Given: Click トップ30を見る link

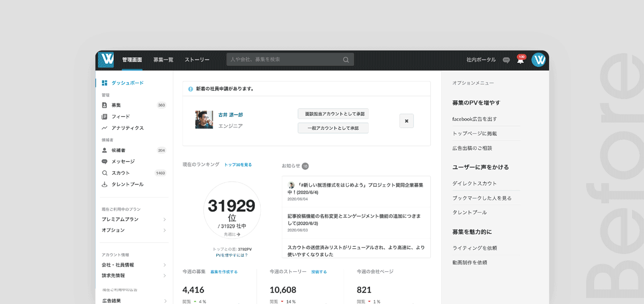Looking at the screenshot, I should 238,165.
